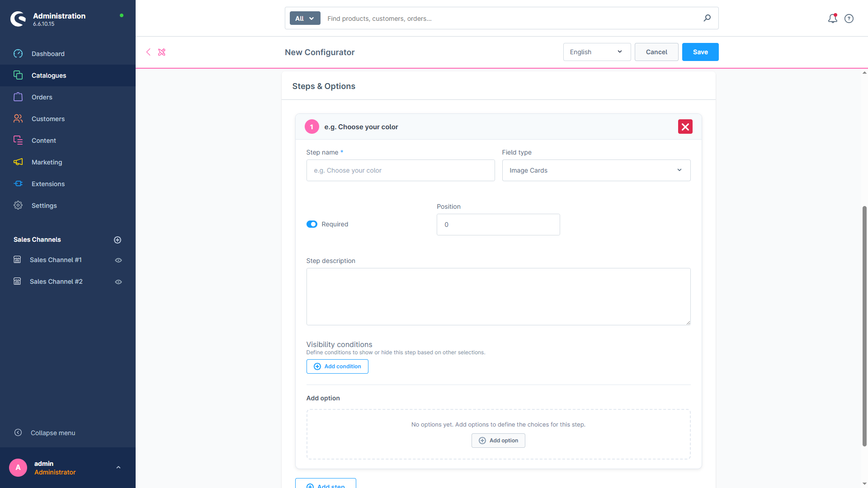This screenshot has width=868, height=488.
Task: Open notifications bell icon
Action: [833, 19]
